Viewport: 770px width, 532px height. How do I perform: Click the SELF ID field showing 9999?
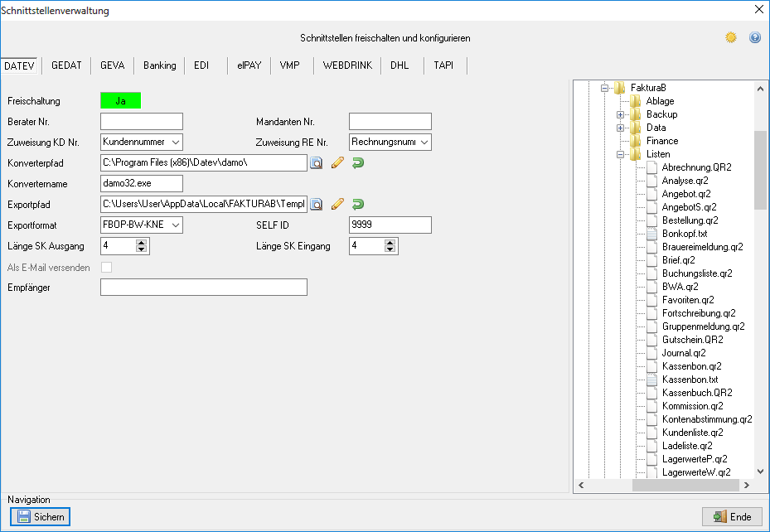click(x=390, y=225)
